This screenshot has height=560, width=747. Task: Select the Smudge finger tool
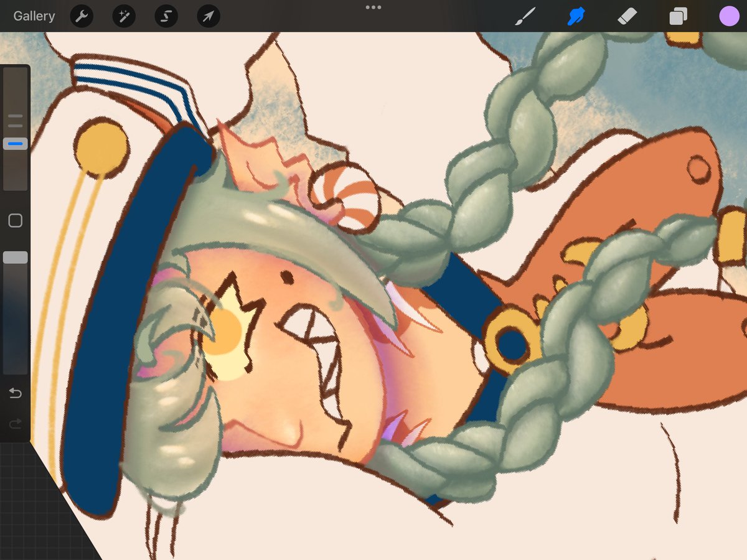[x=576, y=16]
